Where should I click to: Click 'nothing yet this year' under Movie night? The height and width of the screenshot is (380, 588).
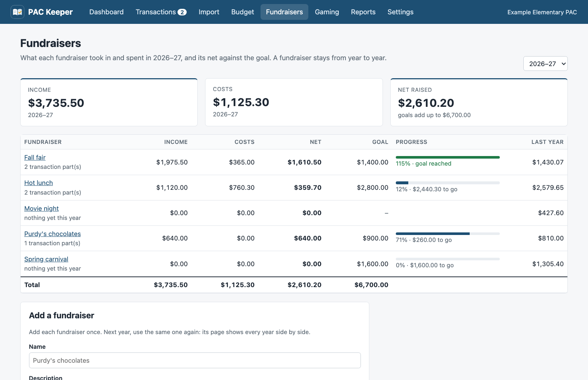pos(53,218)
